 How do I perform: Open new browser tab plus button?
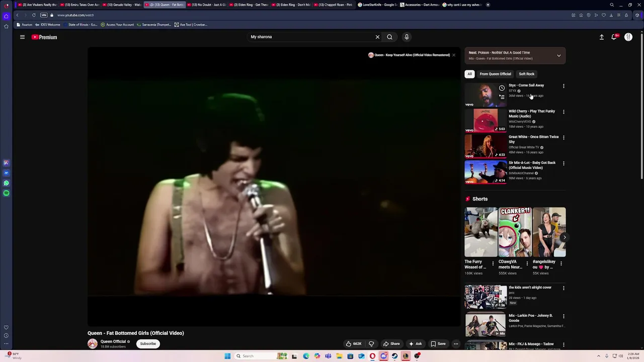(x=488, y=5)
